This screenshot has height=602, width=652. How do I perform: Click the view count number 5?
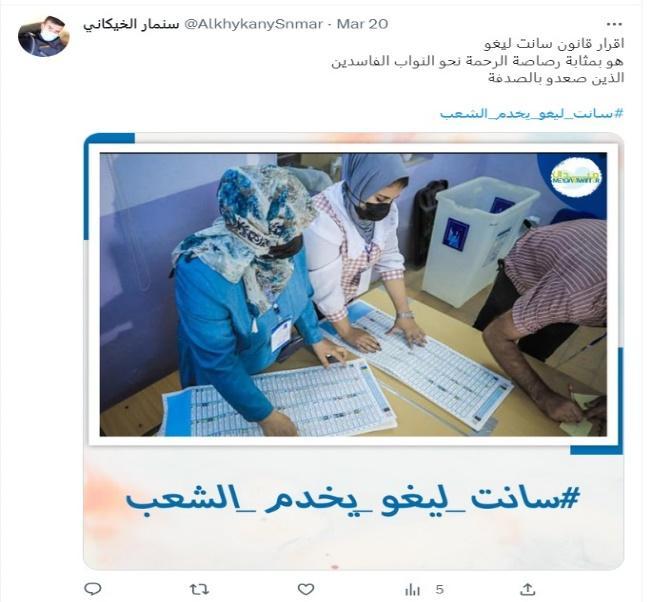[440, 590]
